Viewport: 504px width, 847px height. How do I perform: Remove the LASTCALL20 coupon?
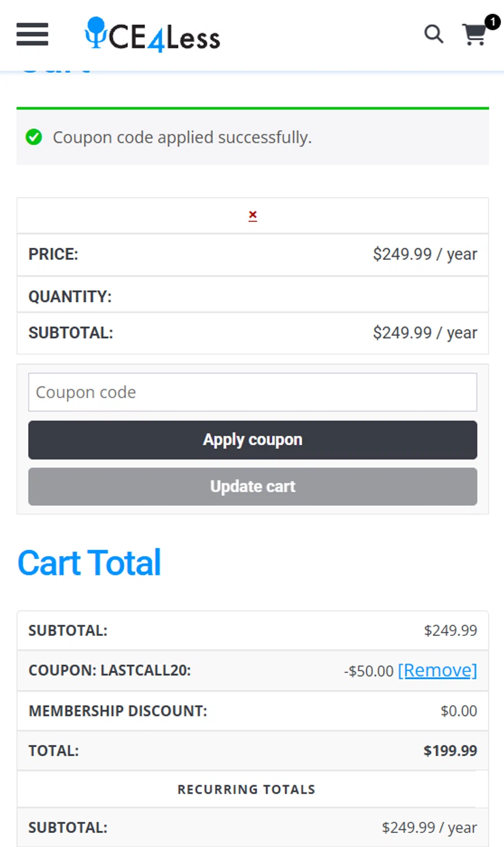(437, 670)
